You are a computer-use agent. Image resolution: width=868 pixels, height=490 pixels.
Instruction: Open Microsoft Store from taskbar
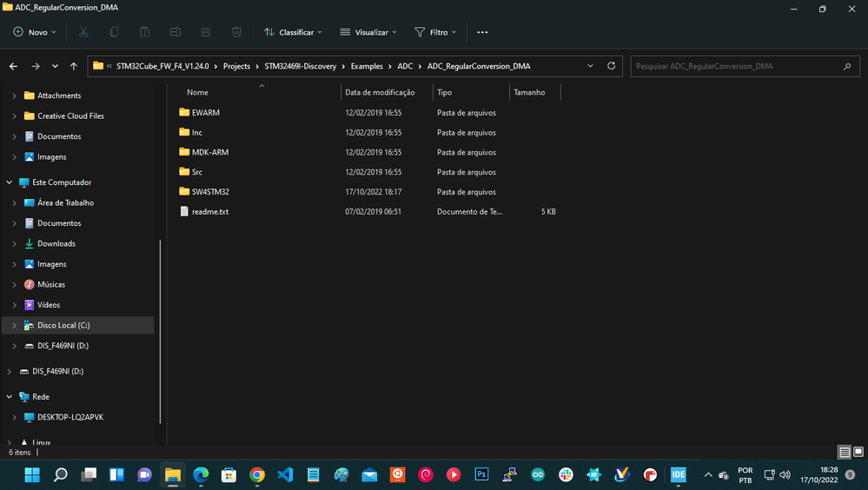229,474
